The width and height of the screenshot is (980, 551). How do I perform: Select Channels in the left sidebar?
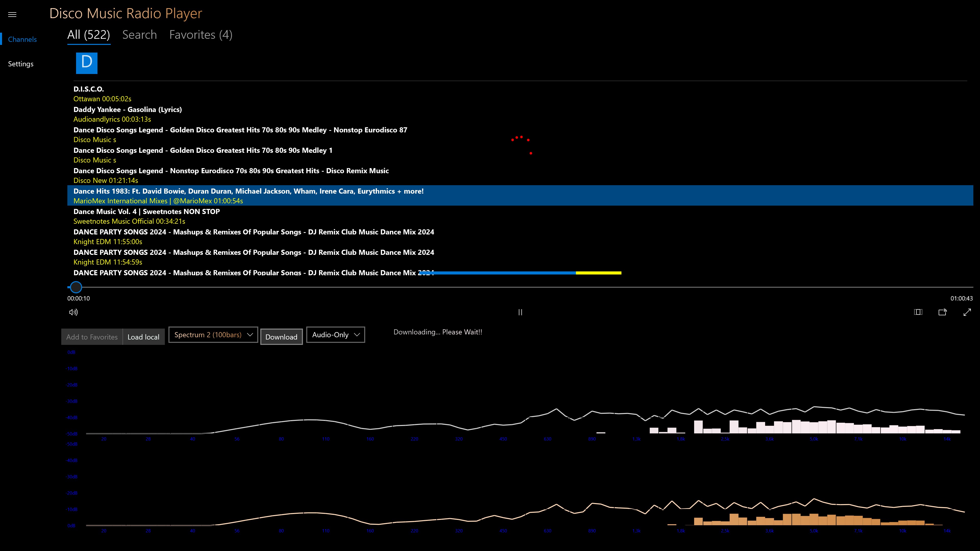point(22,40)
